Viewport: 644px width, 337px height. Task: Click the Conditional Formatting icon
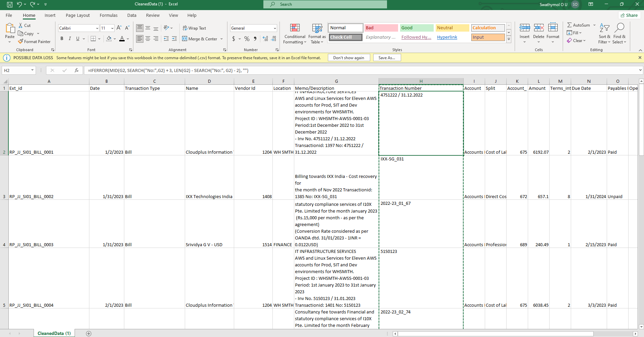click(295, 28)
